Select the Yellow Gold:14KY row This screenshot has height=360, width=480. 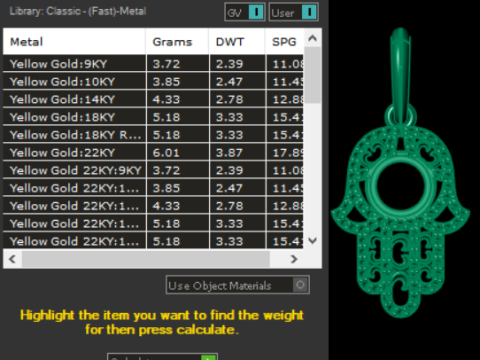coord(153,99)
